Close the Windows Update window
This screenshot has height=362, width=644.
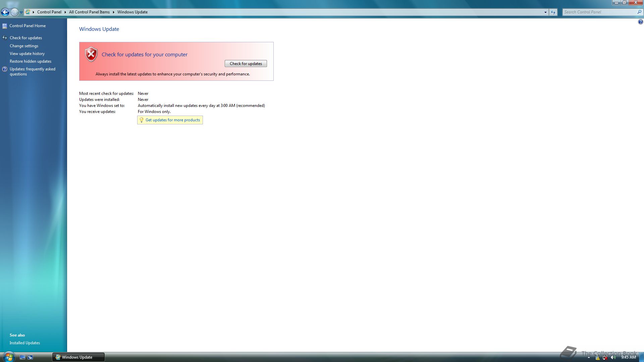[636, 3]
